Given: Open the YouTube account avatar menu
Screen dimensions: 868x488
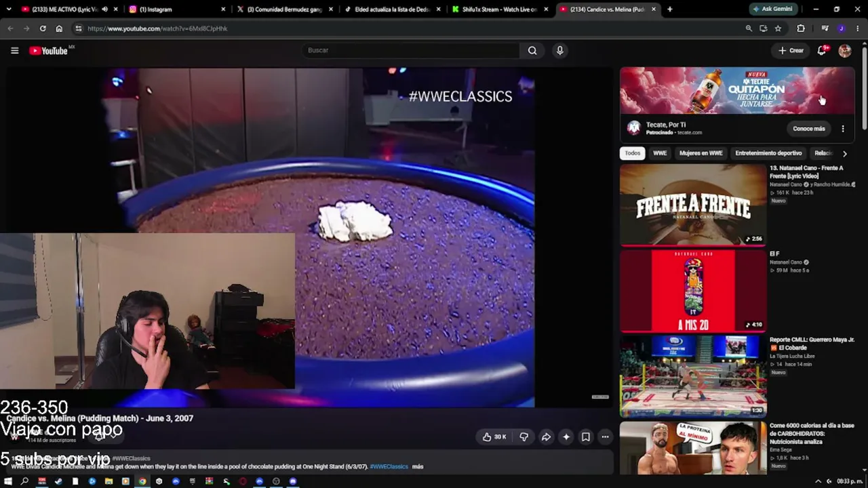Looking at the screenshot, I should (x=844, y=50).
